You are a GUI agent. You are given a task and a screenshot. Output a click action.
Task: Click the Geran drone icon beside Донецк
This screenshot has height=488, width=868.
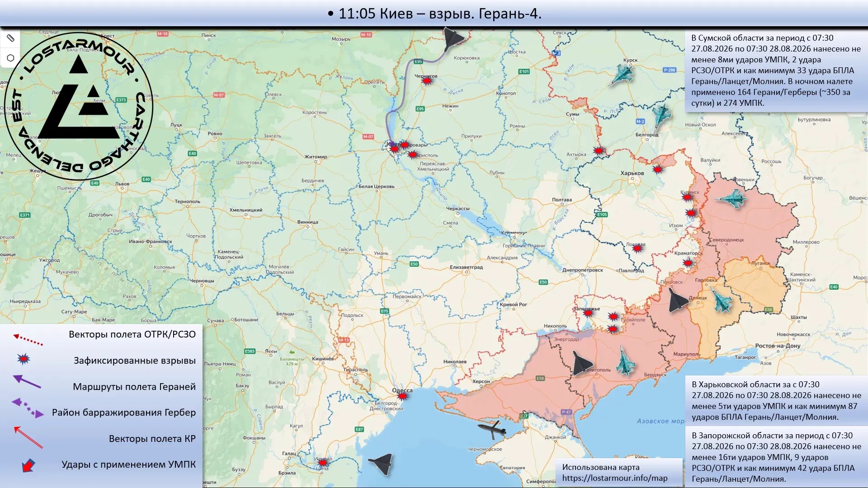tap(678, 300)
